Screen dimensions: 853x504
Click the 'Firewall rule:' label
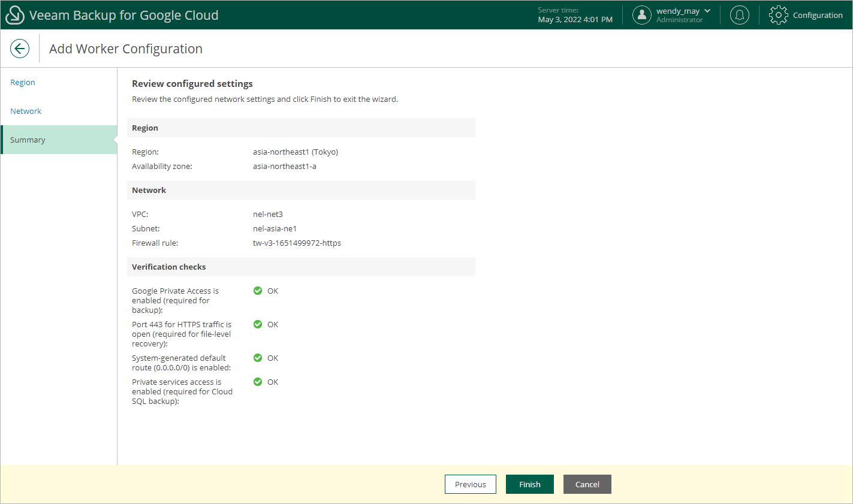[155, 243]
